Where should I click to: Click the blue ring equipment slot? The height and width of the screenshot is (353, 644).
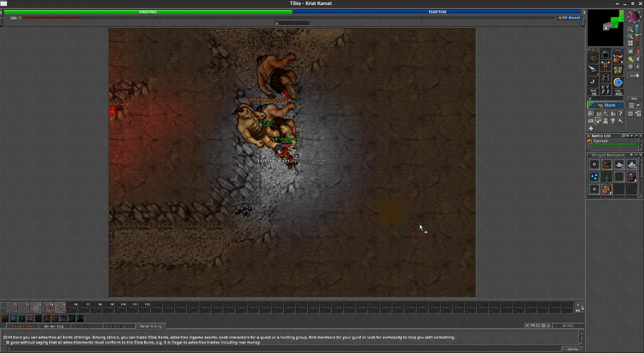(x=618, y=82)
